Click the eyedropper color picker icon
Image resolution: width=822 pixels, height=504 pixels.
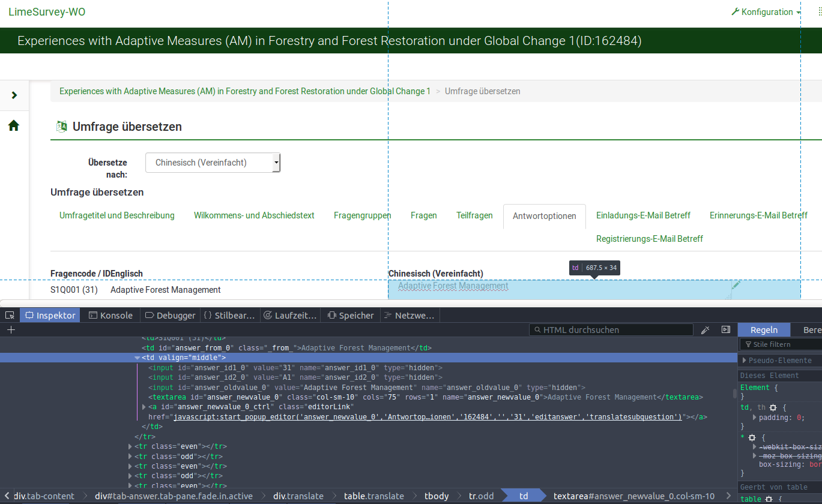(706, 329)
